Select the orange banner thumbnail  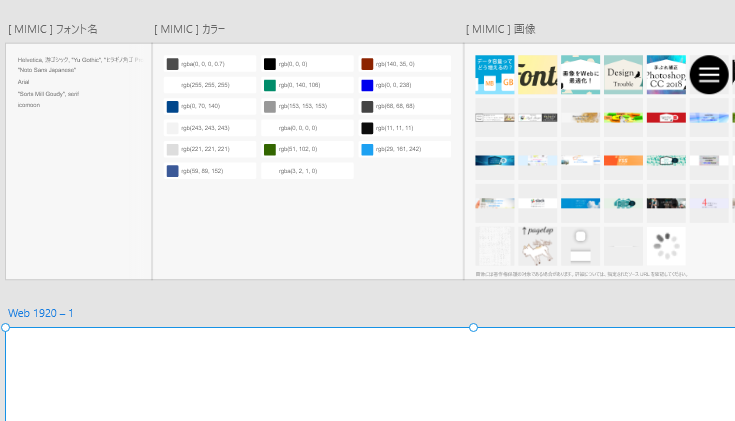pyautogui.click(x=623, y=160)
